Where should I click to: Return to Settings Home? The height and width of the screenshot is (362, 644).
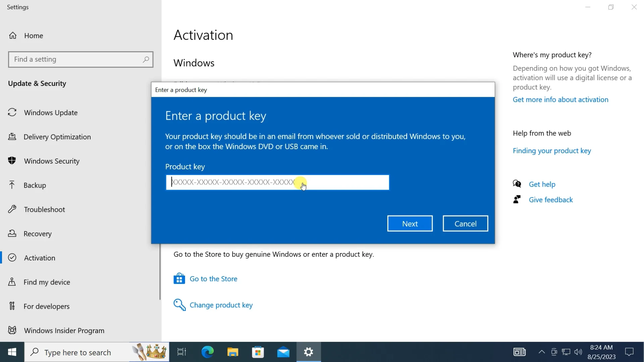34,36
